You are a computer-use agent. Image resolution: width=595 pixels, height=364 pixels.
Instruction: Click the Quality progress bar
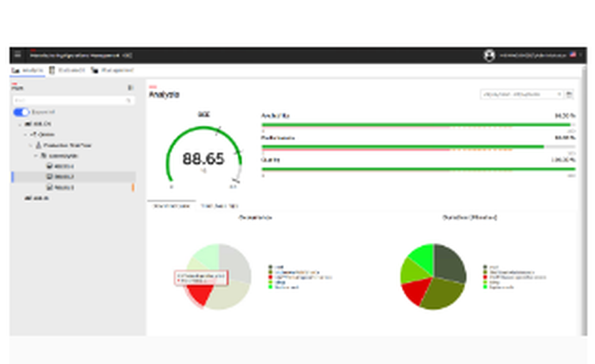point(418,169)
